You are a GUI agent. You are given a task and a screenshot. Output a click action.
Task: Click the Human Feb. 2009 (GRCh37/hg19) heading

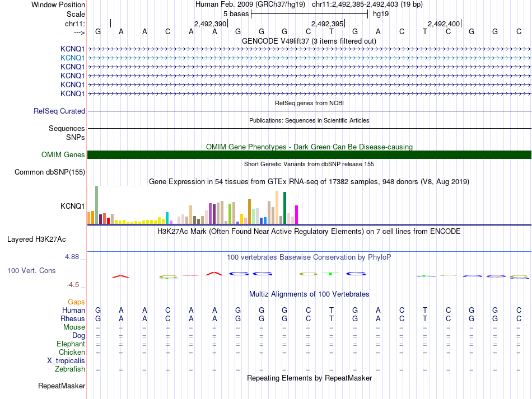click(250, 4)
